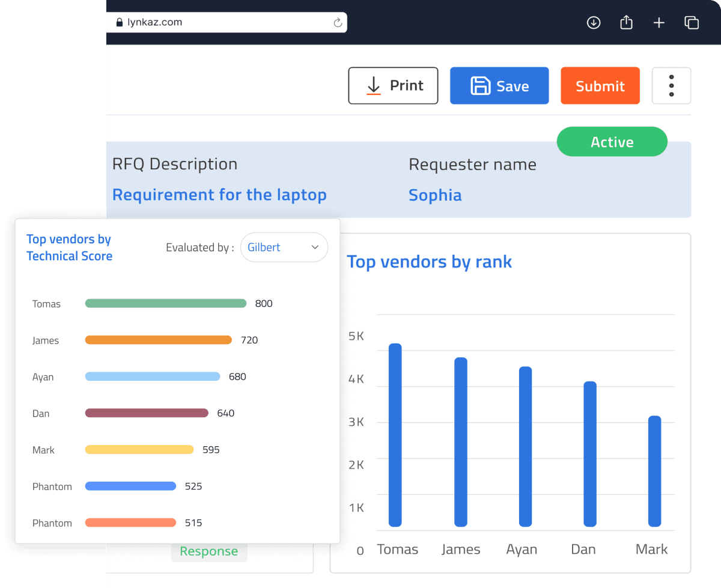Click the Top vendors by rank heading
Viewport: 721px width, 588px height.
[x=430, y=262]
